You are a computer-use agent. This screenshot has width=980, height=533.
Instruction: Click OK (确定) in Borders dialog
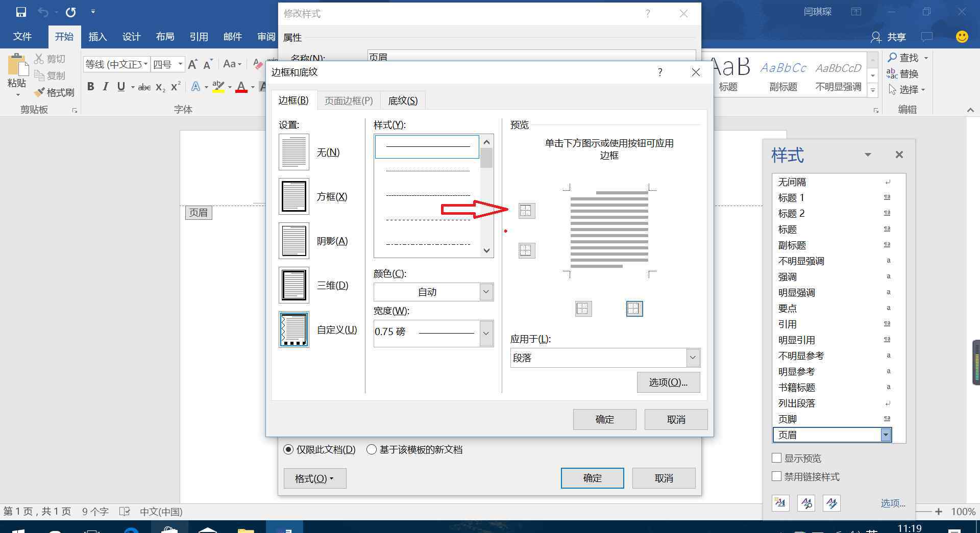[x=605, y=419]
